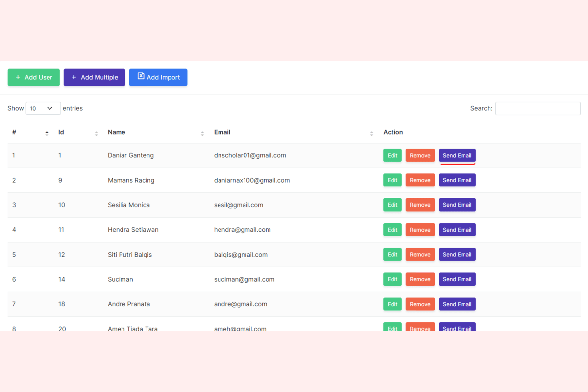The image size is (588, 392).
Task: Sort table by Id column arrows
Action: 96,133
